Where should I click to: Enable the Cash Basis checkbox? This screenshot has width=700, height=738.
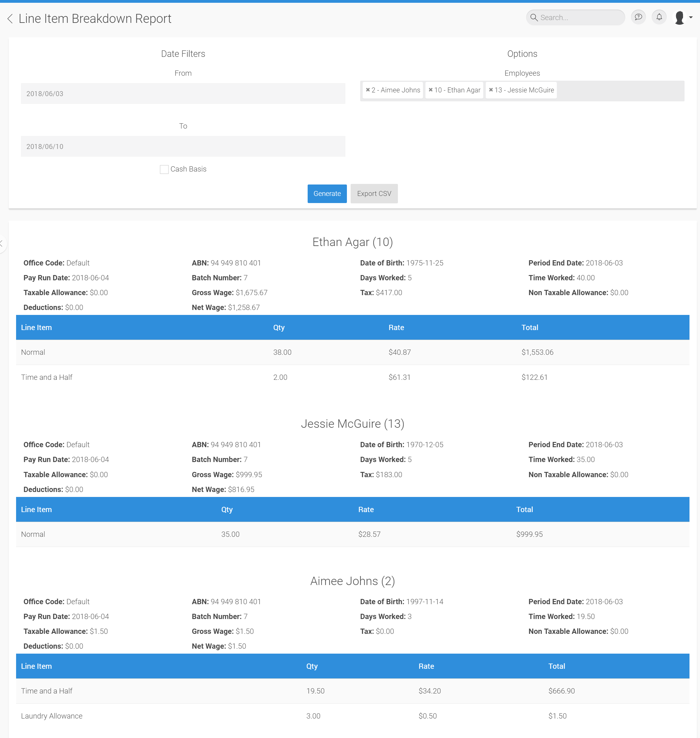pyautogui.click(x=164, y=169)
